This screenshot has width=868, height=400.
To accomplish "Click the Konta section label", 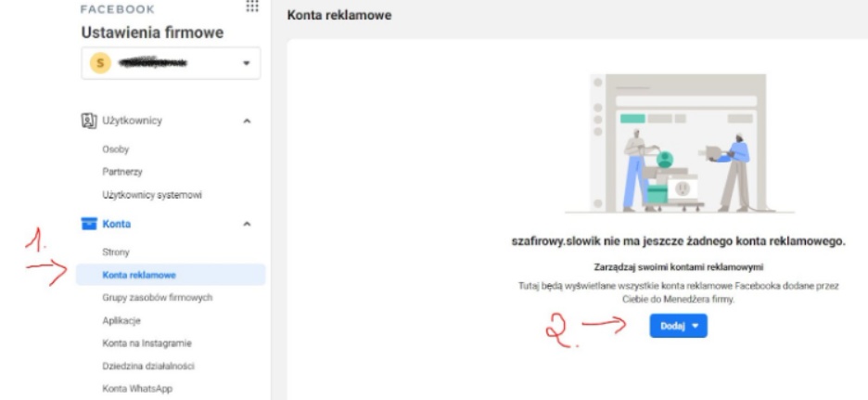I will (117, 224).
